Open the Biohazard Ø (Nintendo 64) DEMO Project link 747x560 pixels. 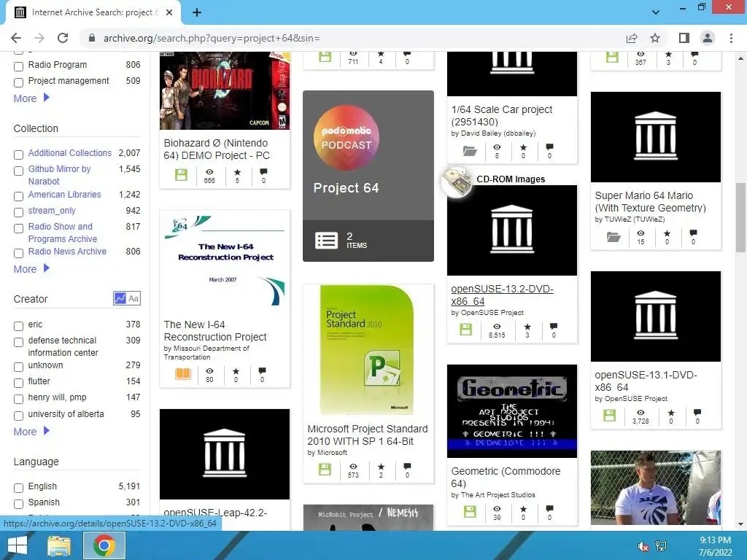coord(217,149)
